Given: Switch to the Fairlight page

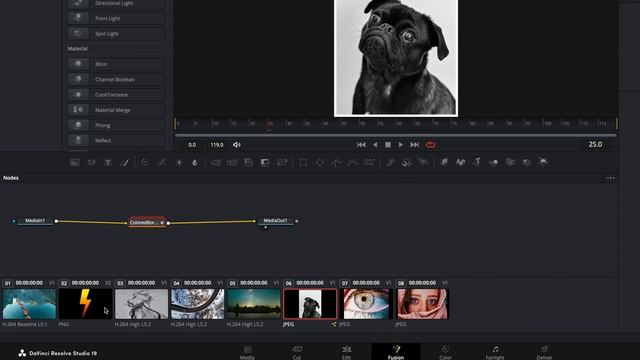Looking at the screenshot, I should click(495, 353).
